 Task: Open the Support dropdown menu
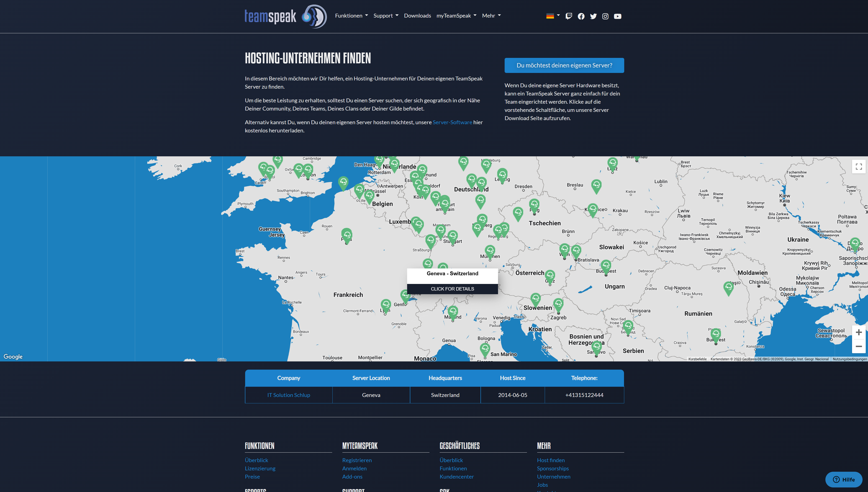point(386,15)
